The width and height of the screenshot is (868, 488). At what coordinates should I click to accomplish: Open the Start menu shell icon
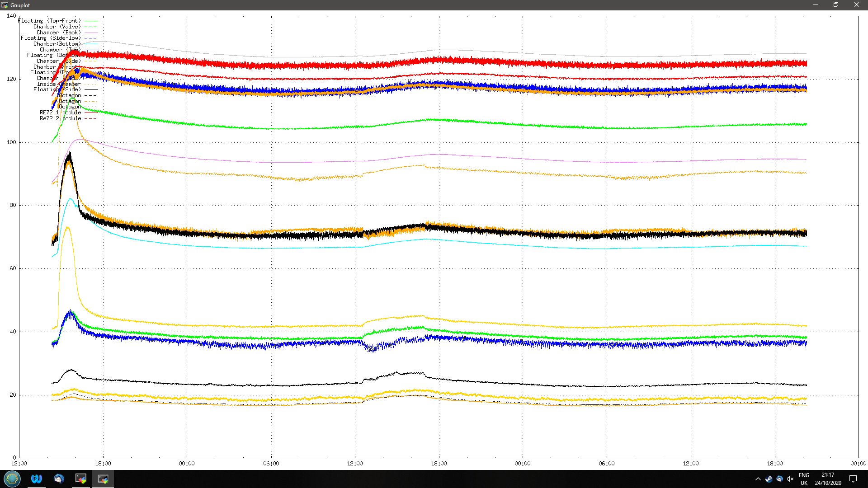[x=12, y=479]
